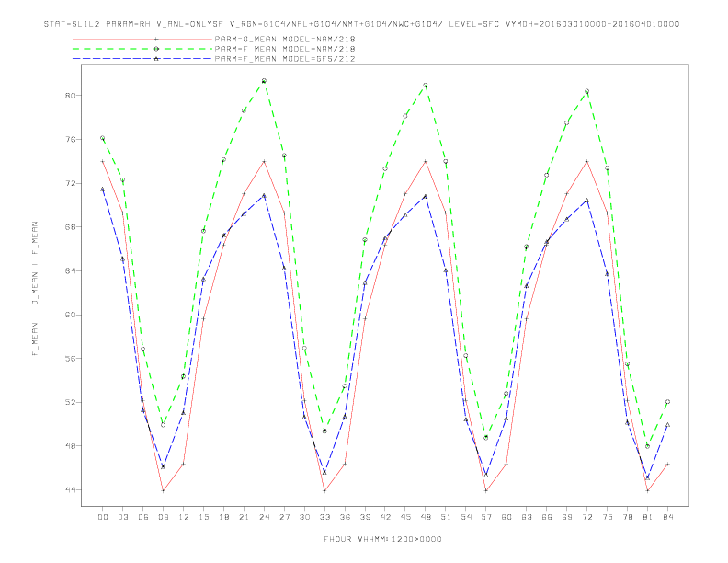This screenshot has width=728, height=563.
Task: Click y-axis tick label 56
Action: tap(69, 358)
